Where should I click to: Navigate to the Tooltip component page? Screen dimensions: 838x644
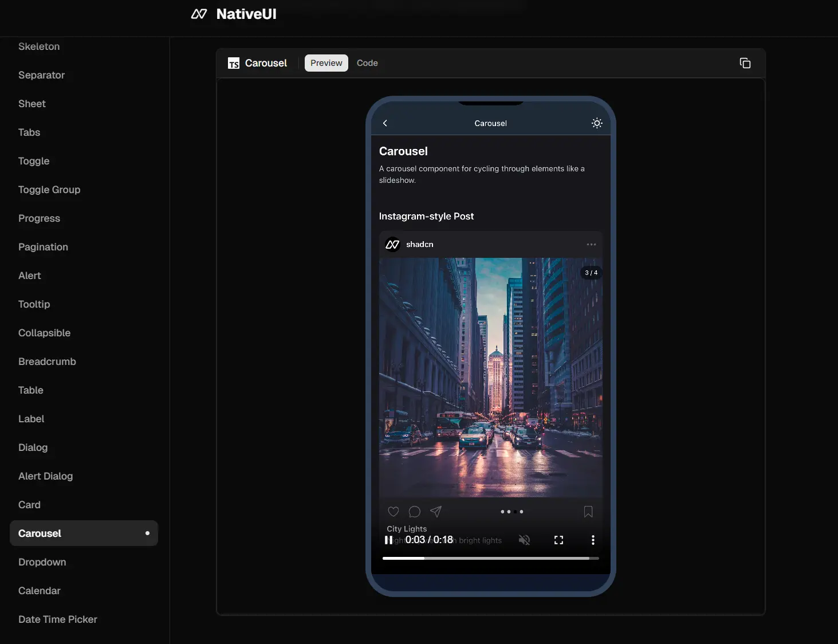point(34,304)
